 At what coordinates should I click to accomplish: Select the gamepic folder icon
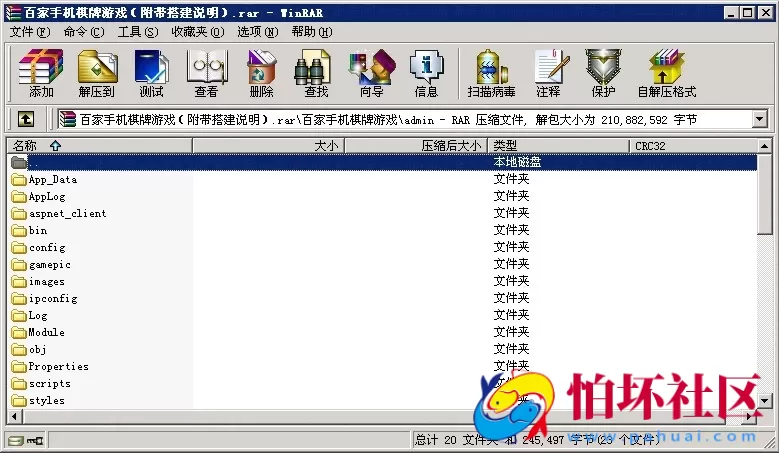19,265
